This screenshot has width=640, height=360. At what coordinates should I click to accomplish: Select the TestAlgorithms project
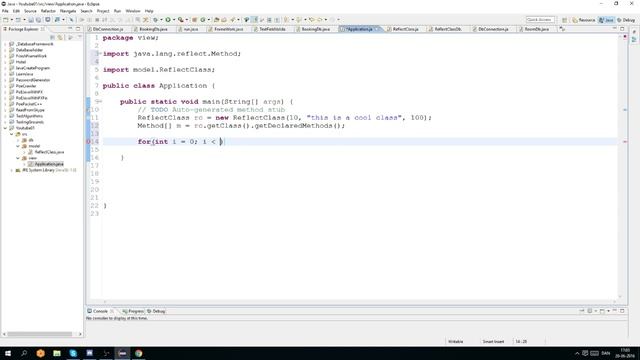[29, 116]
